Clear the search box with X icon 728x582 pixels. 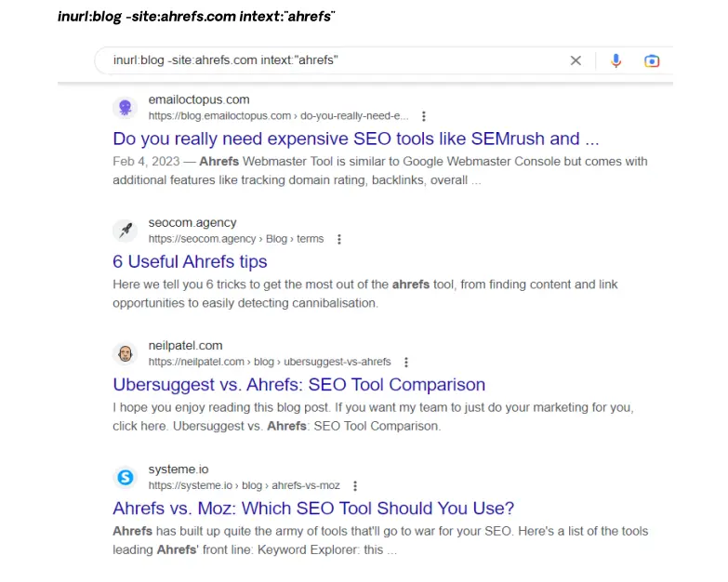coord(576,60)
